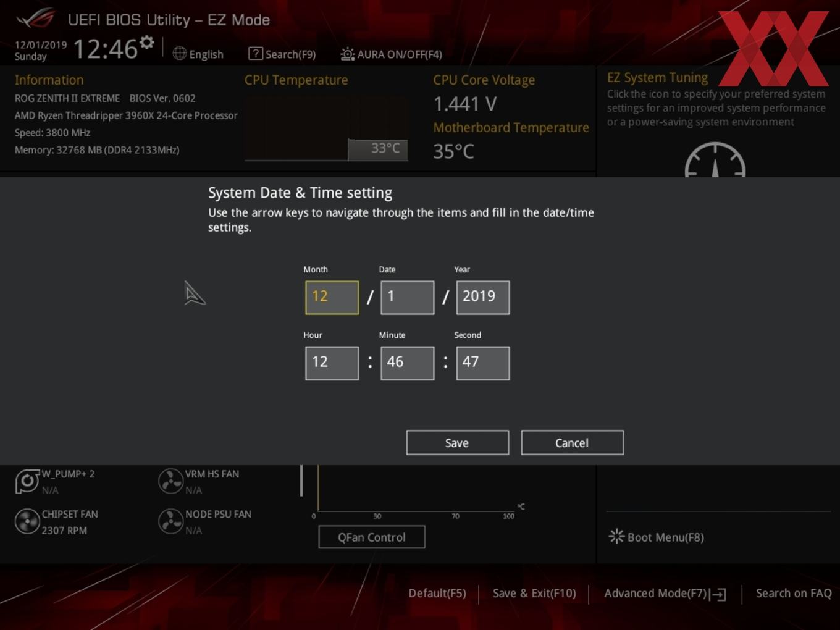
Task: Open Search on FAQ
Action: (x=794, y=594)
